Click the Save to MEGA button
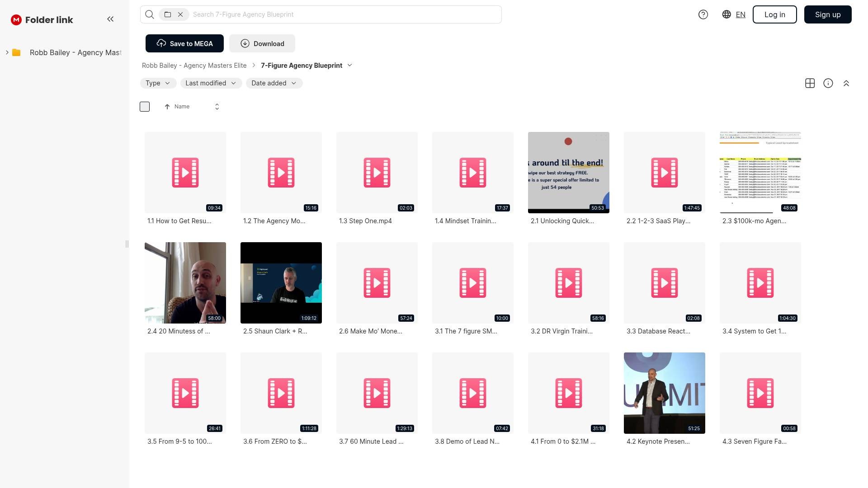Viewport: 868px width, 488px height. point(184,43)
